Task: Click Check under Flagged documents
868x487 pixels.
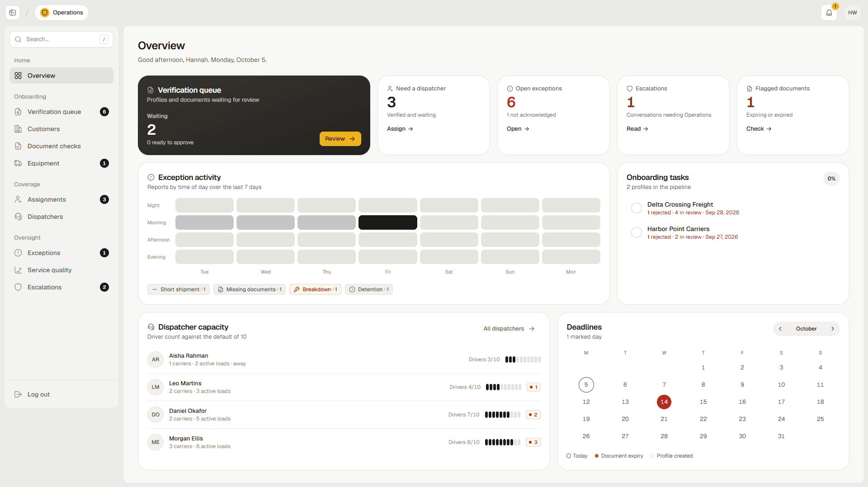Action: (x=759, y=129)
